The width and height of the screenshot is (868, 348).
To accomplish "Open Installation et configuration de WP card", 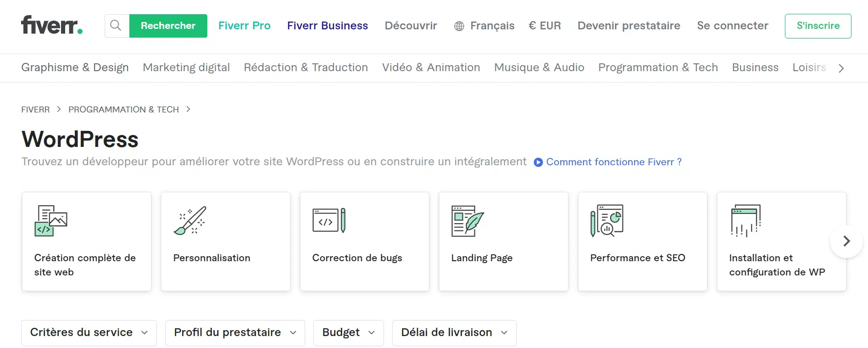I will point(781,241).
